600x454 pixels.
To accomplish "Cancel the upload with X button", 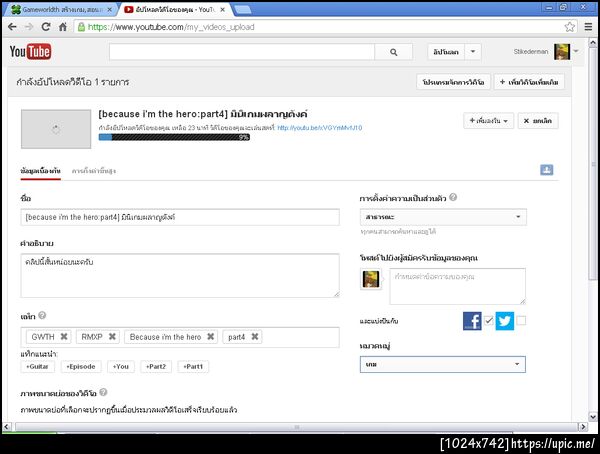I will pos(538,121).
